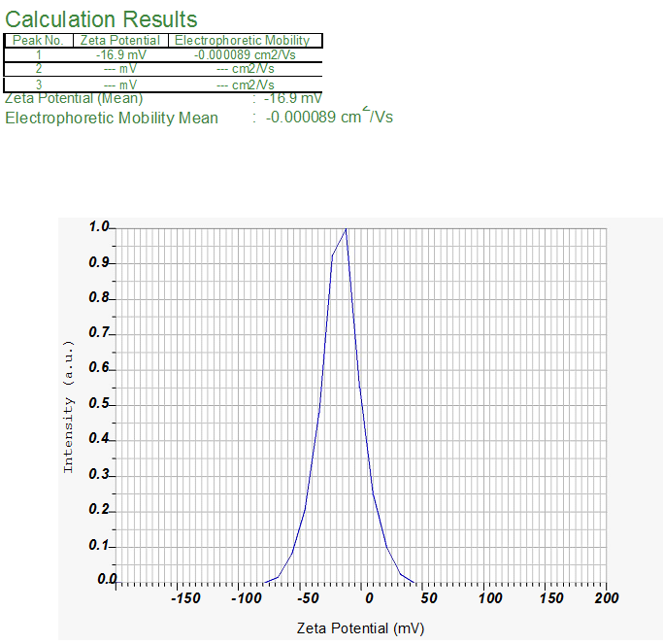Select the Zeta Potential column header
Image resolution: width=663 pixels, height=644 pixels.
click(120, 41)
